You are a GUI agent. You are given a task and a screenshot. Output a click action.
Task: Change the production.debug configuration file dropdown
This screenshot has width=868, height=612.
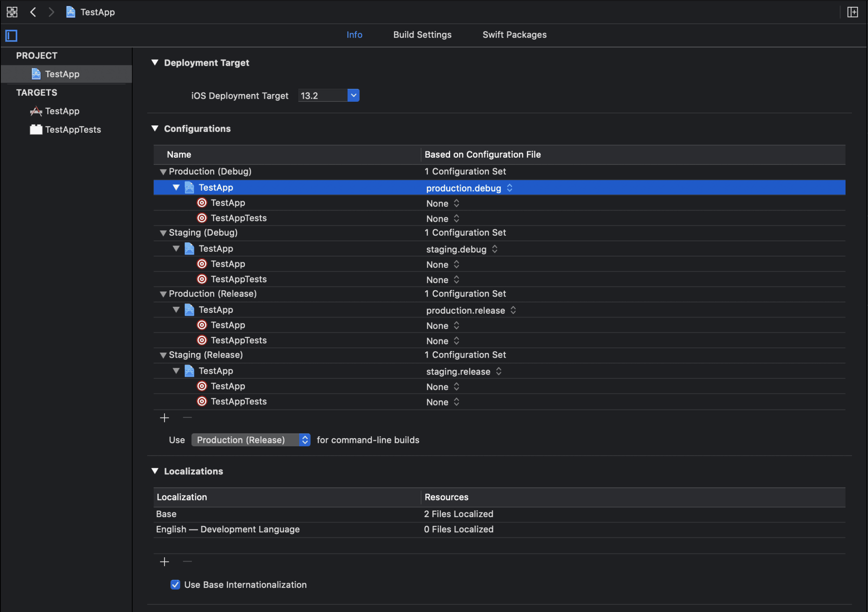tap(509, 188)
